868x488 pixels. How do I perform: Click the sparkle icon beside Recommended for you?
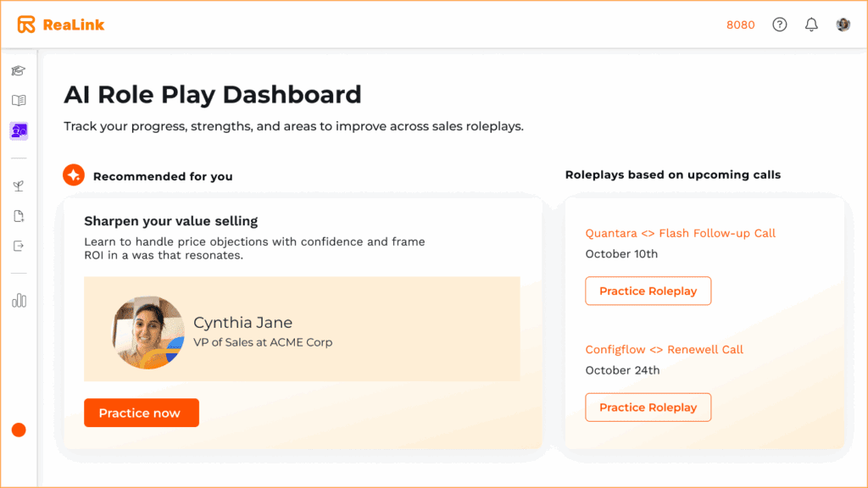pos(73,175)
